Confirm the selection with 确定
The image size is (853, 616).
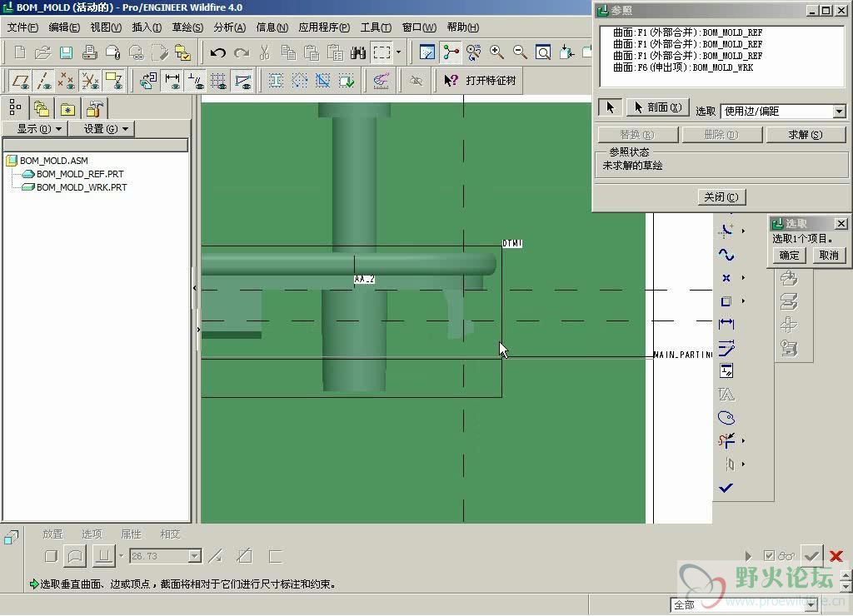pos(789,255)
